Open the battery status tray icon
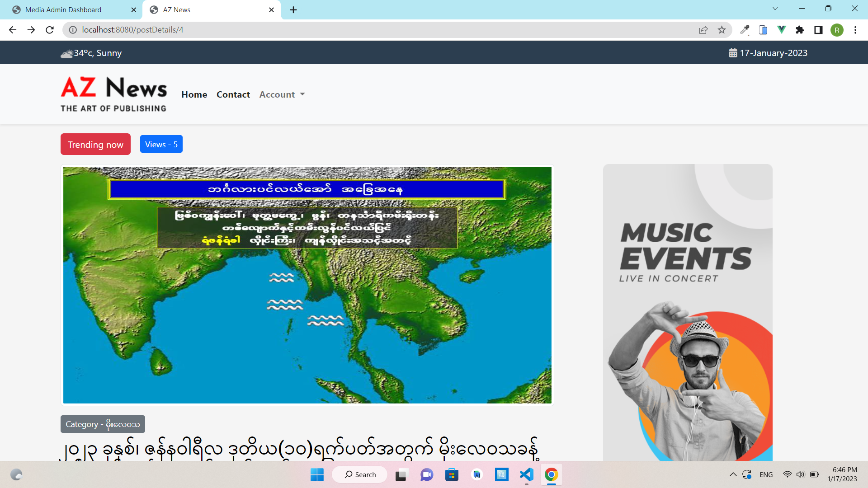868x488 pixels. point(814,474)
